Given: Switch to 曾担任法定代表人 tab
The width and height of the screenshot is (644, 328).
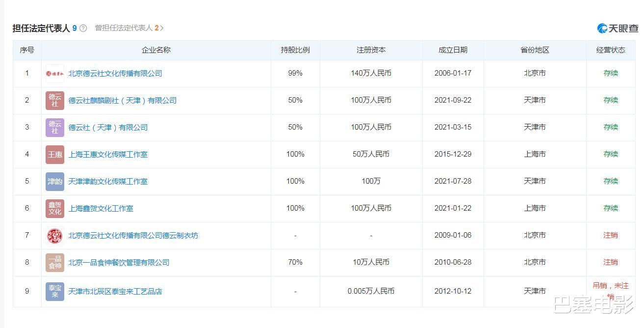Looking at the screenshot, I should click(127, 28).
